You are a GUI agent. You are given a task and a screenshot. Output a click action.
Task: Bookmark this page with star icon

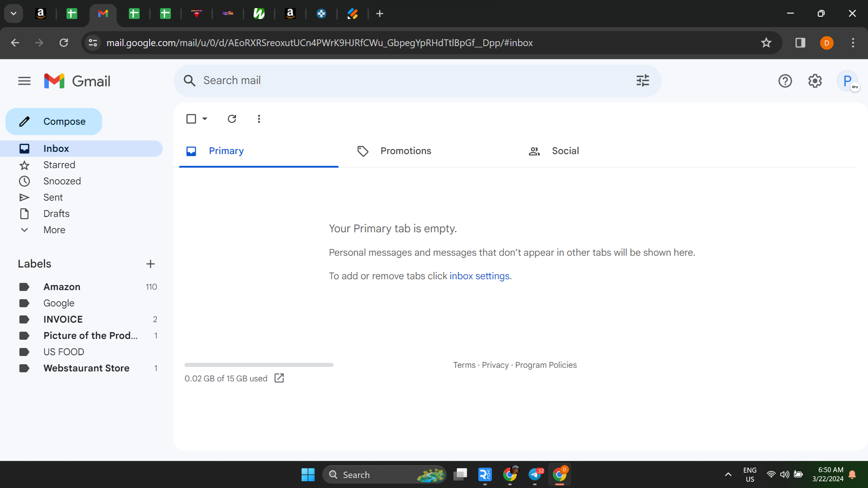[x=766, y=43]
